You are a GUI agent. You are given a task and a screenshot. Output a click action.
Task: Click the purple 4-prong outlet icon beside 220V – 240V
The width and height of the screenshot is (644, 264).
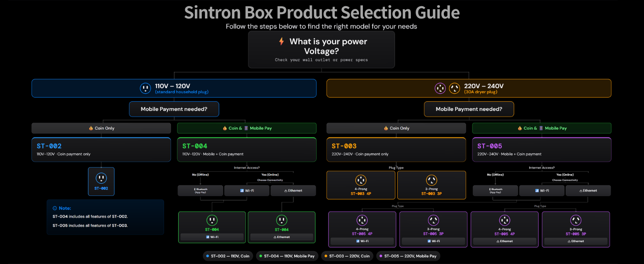[440, 88]
